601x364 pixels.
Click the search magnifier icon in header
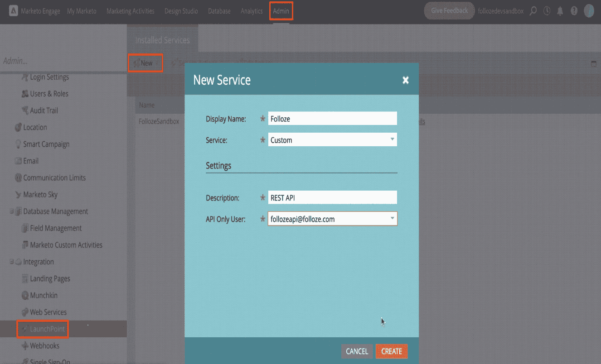[533, 11]
